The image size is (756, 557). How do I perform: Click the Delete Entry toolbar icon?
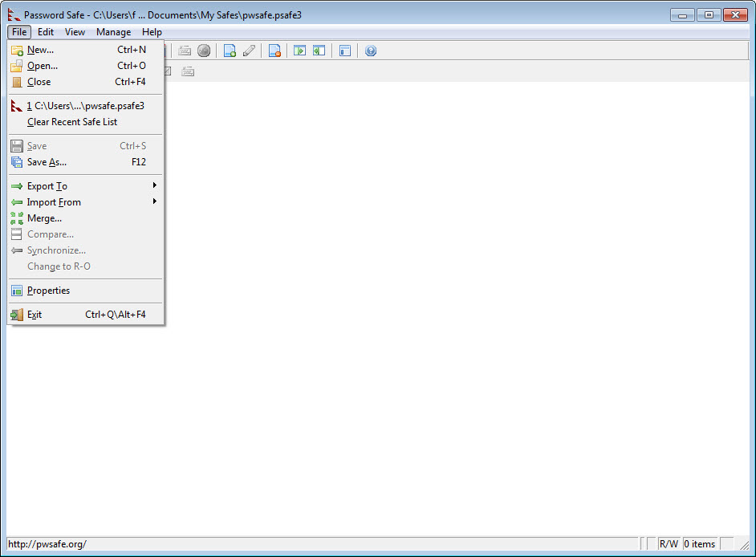tap(274, 51)
